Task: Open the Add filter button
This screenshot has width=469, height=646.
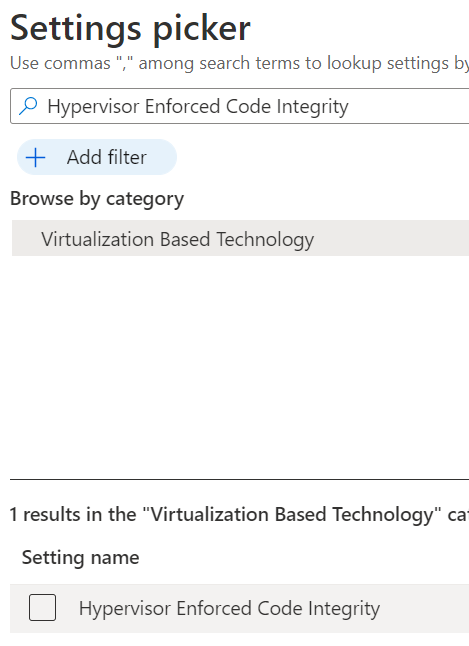Action: (97, 157)
